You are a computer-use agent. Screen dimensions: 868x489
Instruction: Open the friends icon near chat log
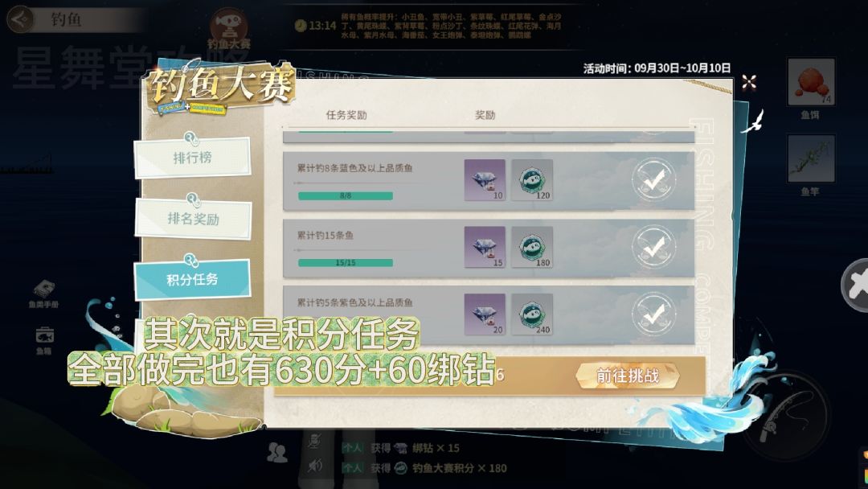276,453
